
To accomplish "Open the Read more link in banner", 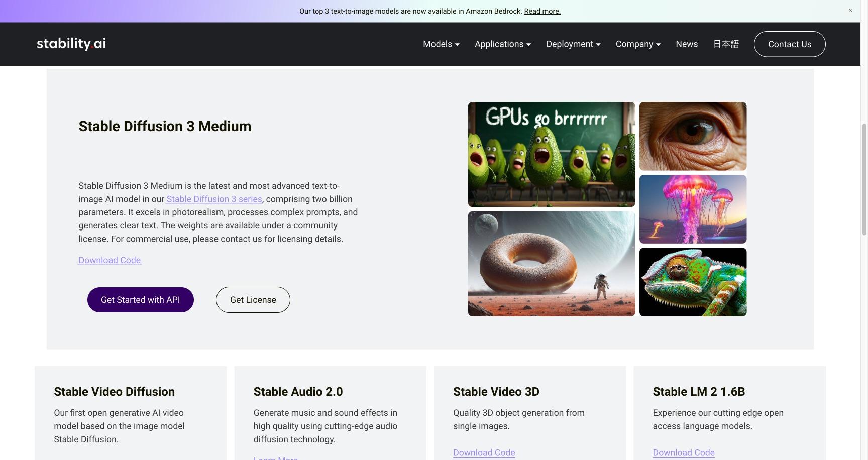I will tap(542, 11).
